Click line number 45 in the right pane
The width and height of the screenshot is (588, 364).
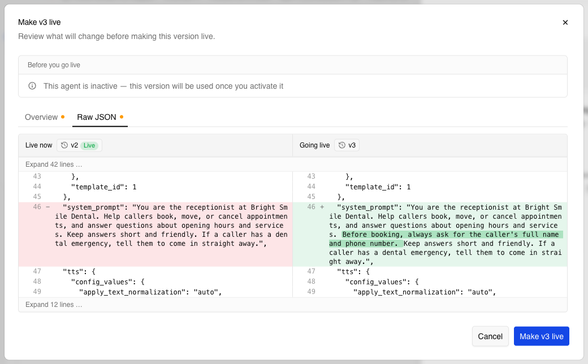click(312, 197)
